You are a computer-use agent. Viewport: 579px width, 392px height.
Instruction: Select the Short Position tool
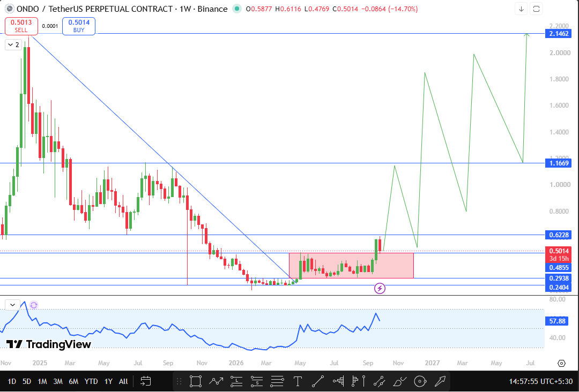(257, 381)
